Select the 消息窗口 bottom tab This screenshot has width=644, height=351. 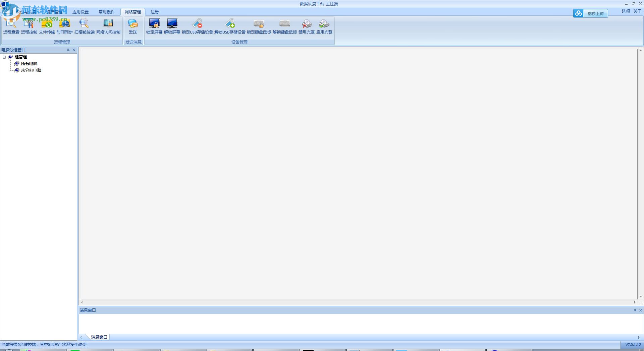[99, 337]
